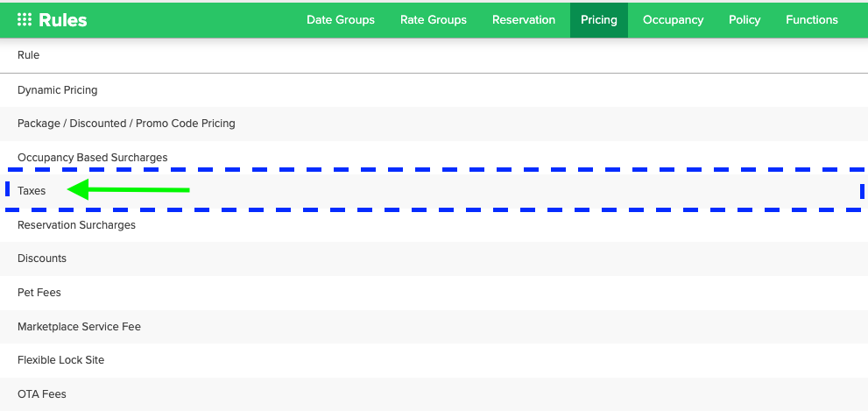Image resolution: width=868 pixels, height=411 pixels.
Task: Select the Discounts rule
Action: (42, 259)
